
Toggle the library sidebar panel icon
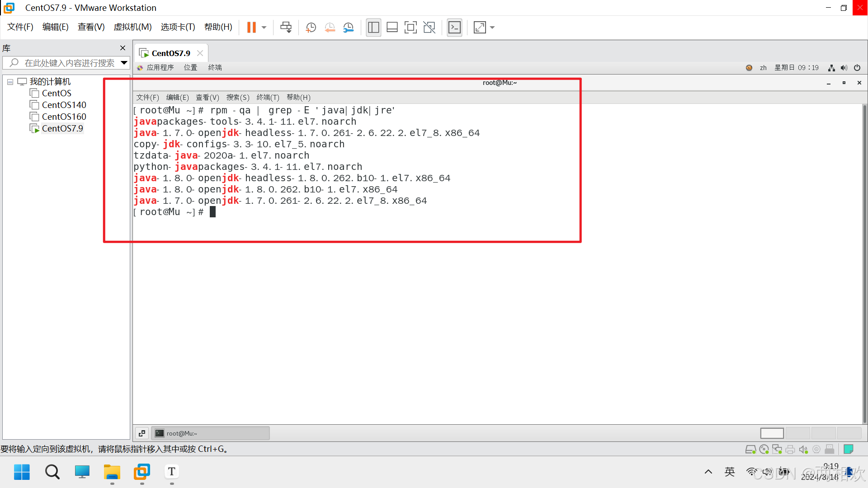click(x=373, y=28)
